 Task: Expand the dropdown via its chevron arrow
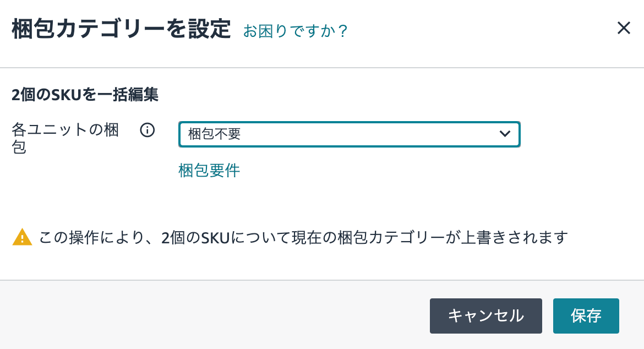click(505, 134)
